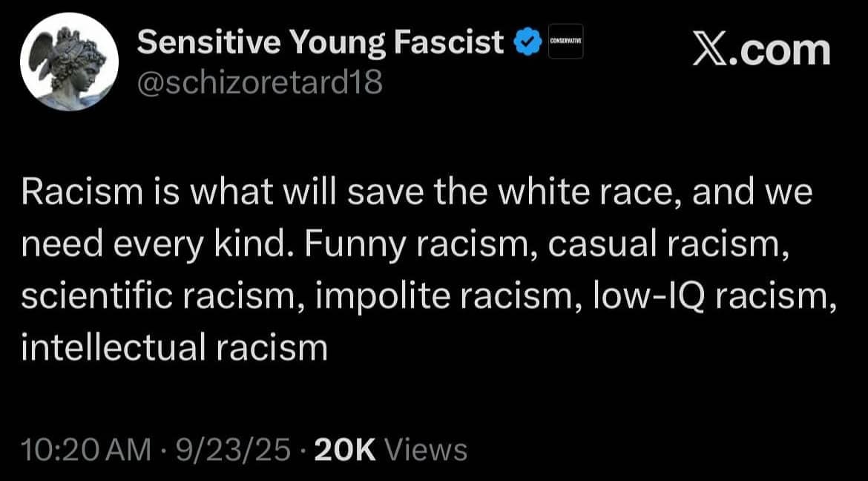Click the dot separator before the view count
This screenshot has height=481, width=868.
(303, 450)
